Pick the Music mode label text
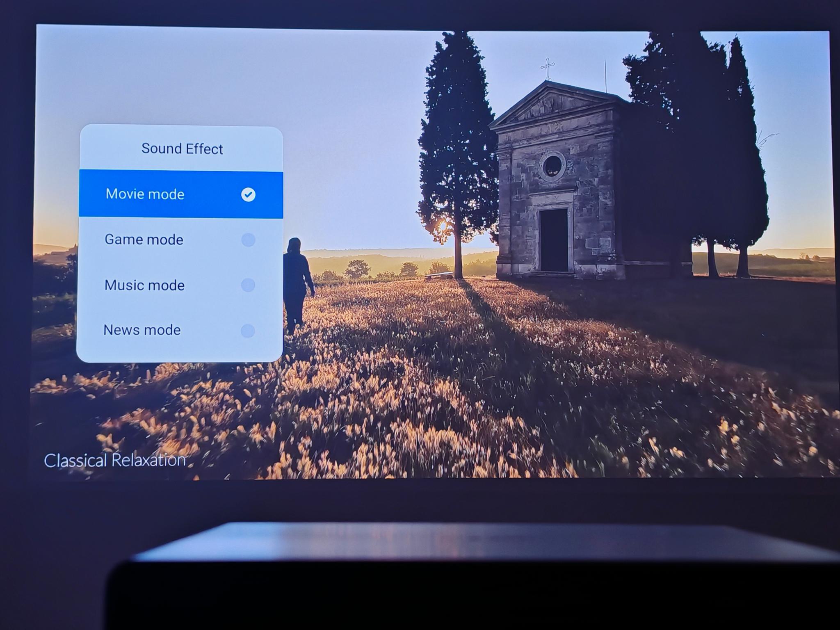Viewport: 840px width, 630px height. [x=144, y=285]
